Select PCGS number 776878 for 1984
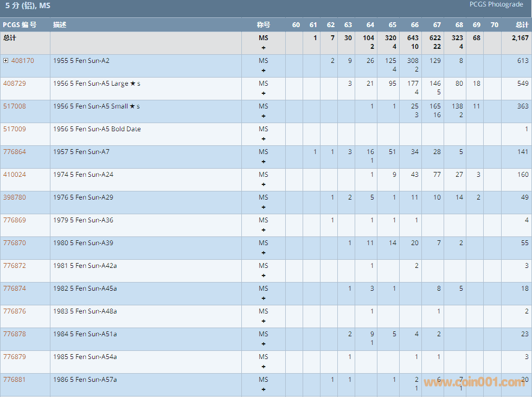The image size is (532, 397). pyautogui.click(x=14, y=334)
